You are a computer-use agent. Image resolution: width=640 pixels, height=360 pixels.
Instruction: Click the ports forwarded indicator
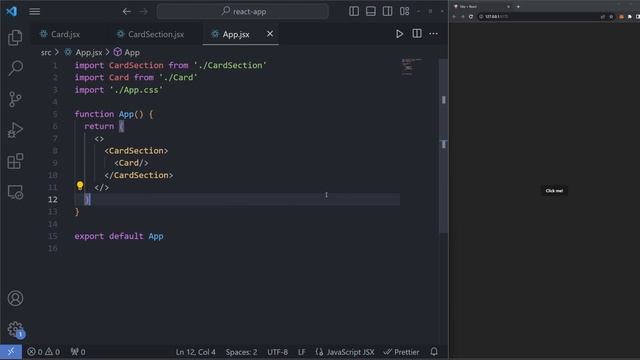(78, 352)
